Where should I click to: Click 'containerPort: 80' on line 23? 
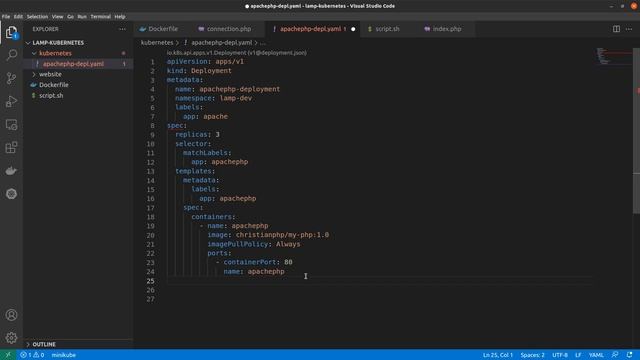coord(258,262)
